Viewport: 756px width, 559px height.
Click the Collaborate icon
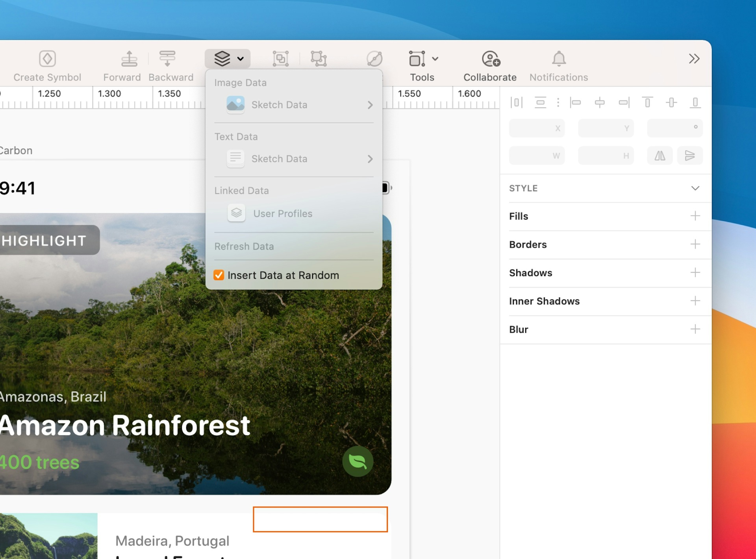pyautogui.click(x=489, y=59)
